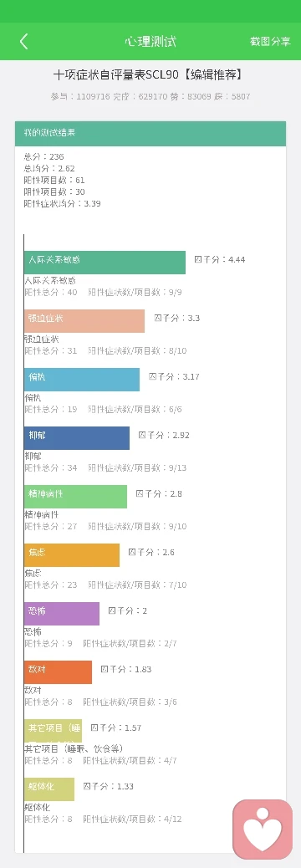This screenshot has height=868, width=301.
Task: Tap the pink heart floating icon
Action: pos(263,830)
